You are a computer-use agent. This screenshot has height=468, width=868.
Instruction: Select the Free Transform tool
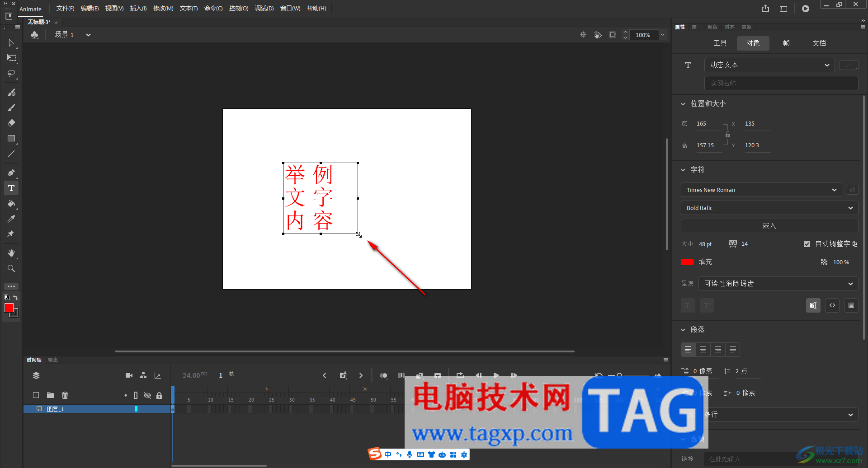point(11,58)
